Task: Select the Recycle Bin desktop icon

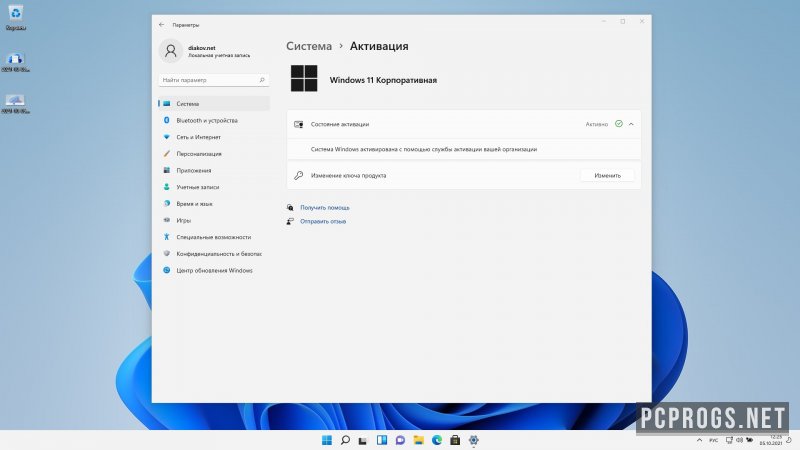Action: click(16, 17)
